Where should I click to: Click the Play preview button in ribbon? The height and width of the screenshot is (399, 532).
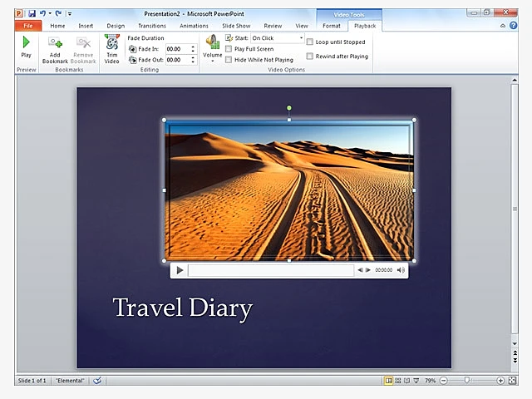pyautogui.click(x=26, y=47)
